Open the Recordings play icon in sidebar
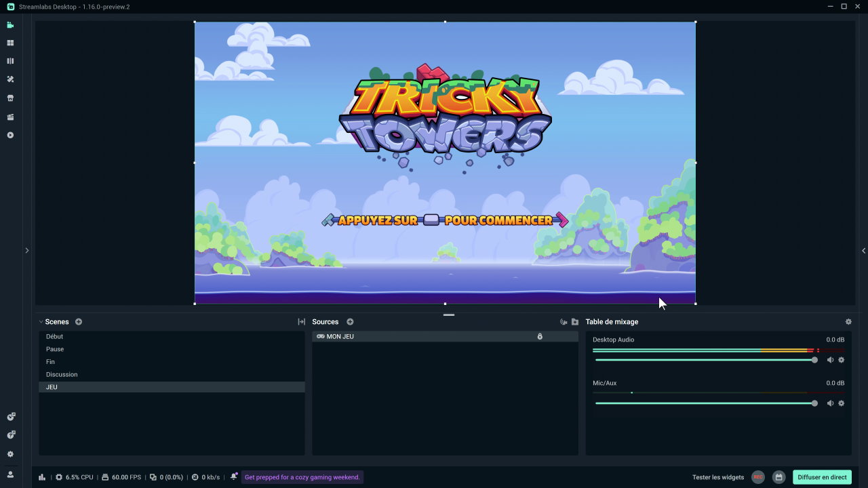The height and width of the screenshot is (488, 868). [x=10, y=136]
